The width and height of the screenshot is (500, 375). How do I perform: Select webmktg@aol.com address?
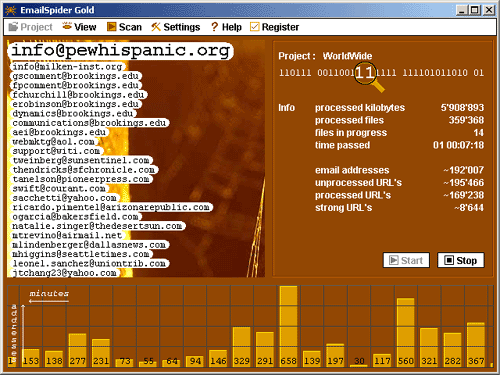[54, 142]
